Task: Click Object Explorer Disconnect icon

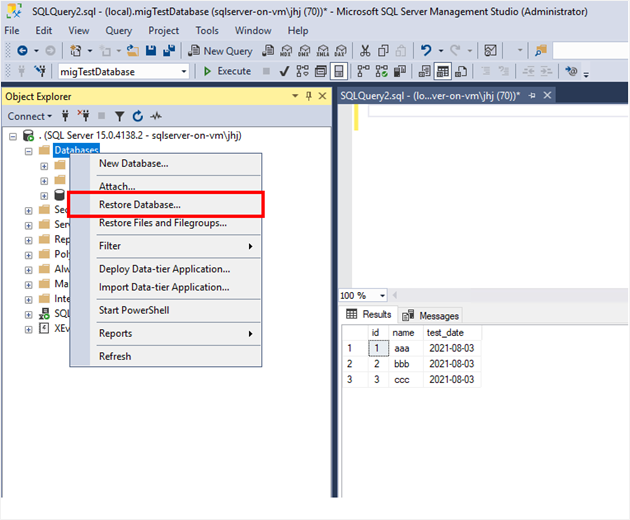Action: pyautogui.click(x=84, y=116)
